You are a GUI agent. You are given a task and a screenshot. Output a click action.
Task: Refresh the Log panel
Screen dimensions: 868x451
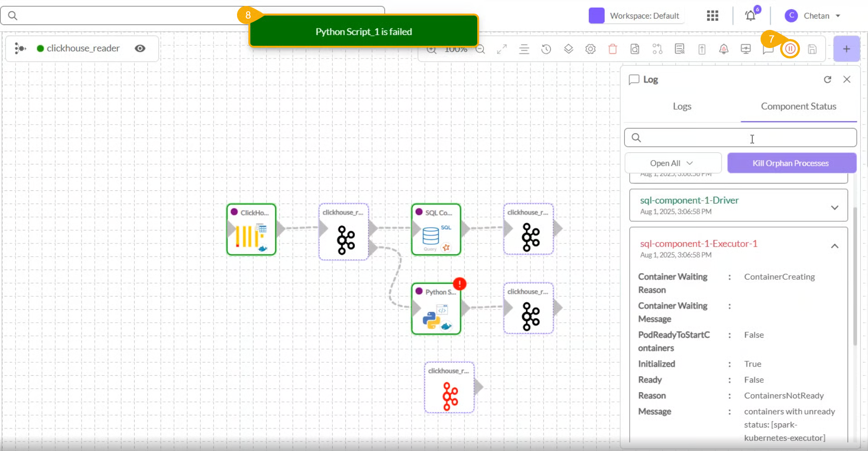[827, 80]
